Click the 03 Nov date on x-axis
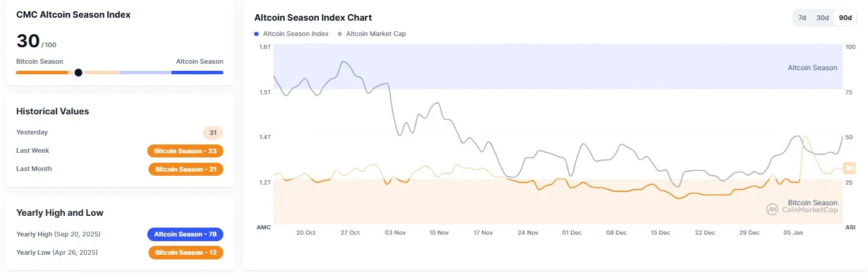This screenshot has height=273, width=868. pos(395,232)
